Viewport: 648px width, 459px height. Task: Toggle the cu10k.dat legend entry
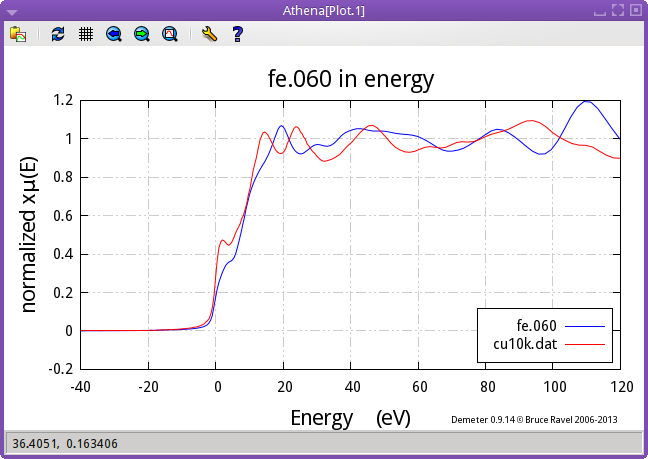click(525, 342)
